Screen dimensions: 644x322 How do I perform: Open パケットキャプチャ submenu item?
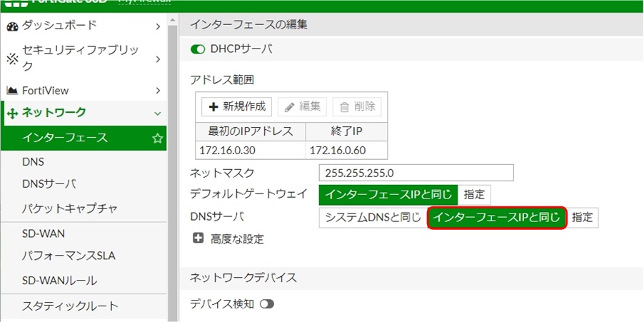70,208
